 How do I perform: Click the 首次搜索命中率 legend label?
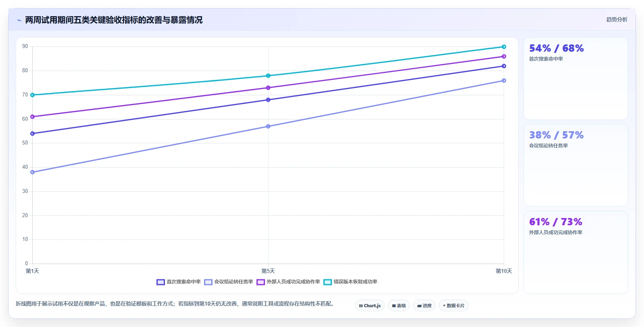[x=183, y=282]
